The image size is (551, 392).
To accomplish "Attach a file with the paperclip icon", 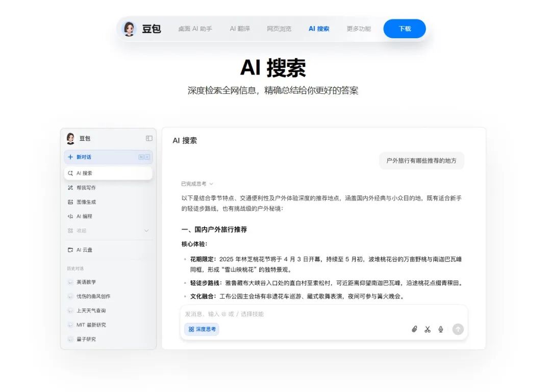I will [414, 329].
